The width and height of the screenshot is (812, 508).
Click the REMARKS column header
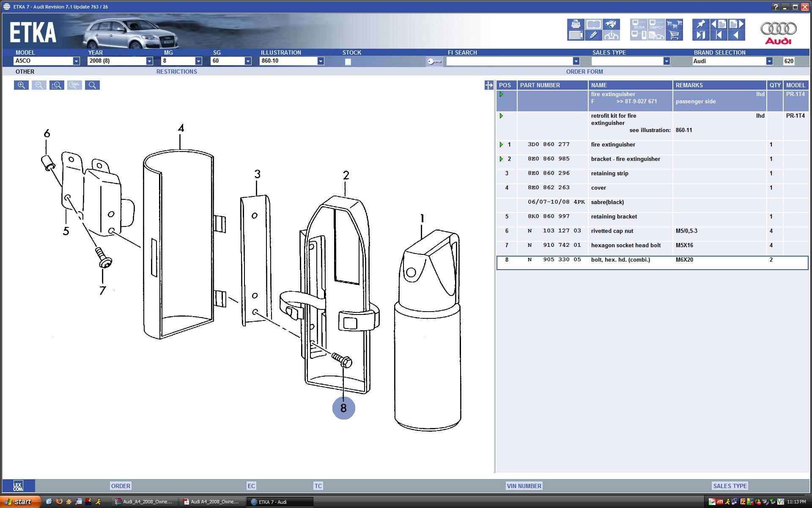[x=719, y=85]
